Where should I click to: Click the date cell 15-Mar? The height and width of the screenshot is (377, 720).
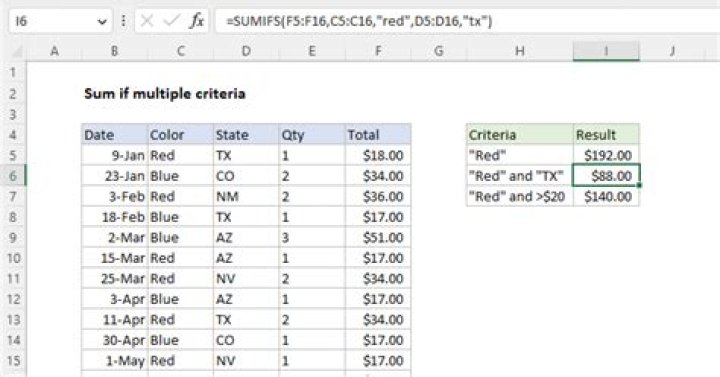coord(115,258)
